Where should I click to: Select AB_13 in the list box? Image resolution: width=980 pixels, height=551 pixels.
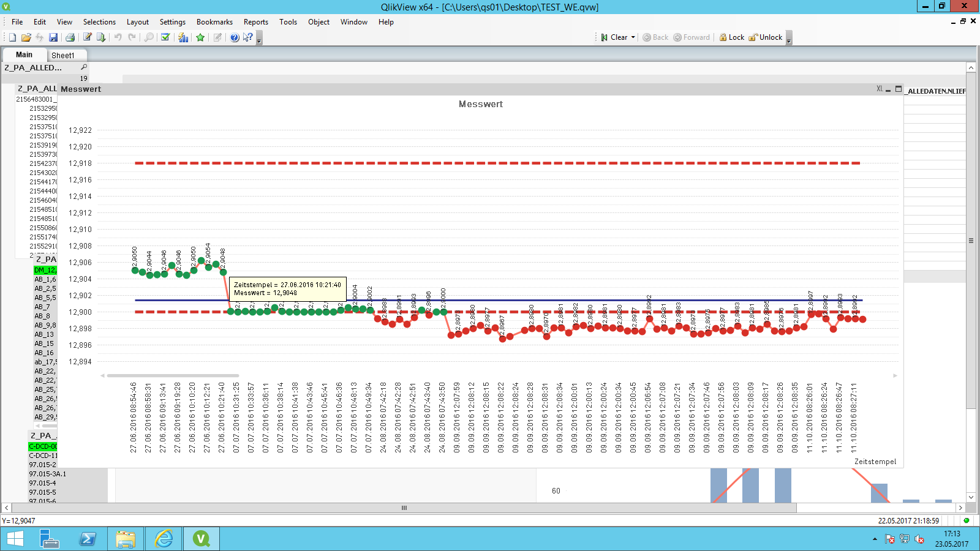pyautogui.click(x=45, y=334)
